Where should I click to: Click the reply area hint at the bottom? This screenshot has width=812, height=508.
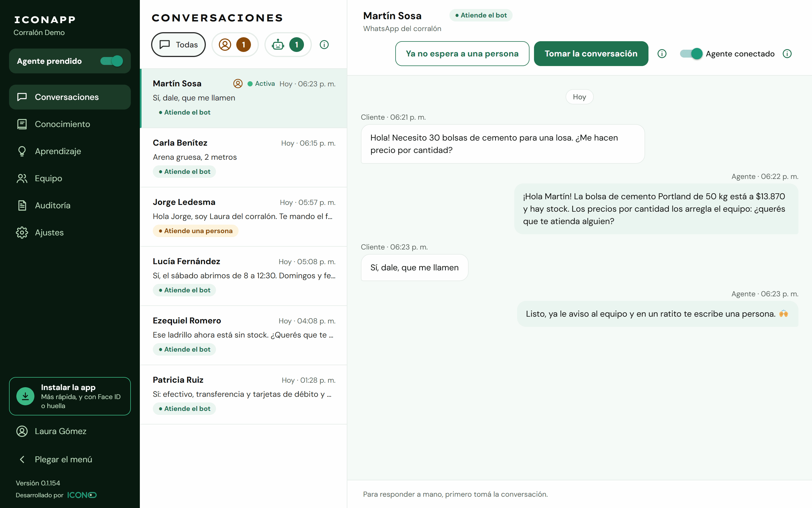(x=455, y=494)
